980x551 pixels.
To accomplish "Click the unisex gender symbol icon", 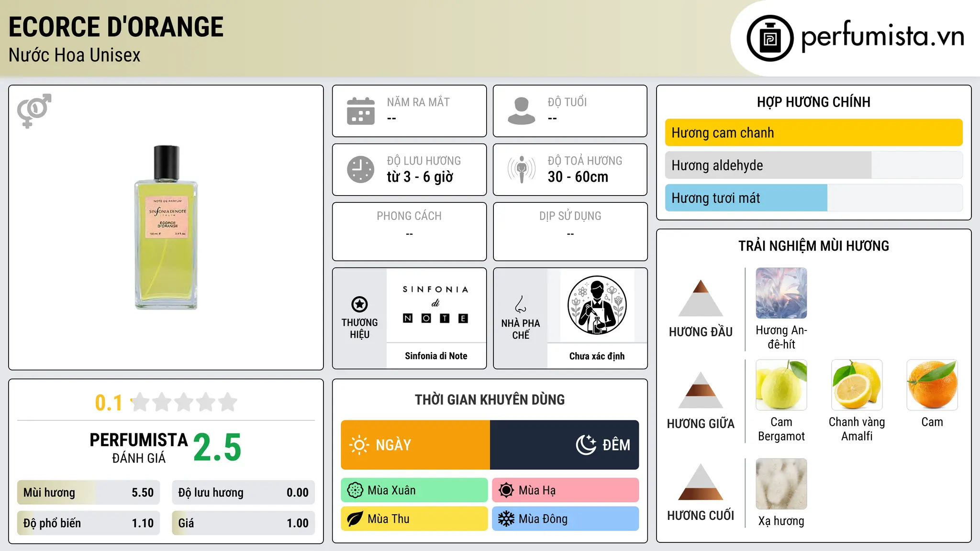I will click(x=34, y=111).
